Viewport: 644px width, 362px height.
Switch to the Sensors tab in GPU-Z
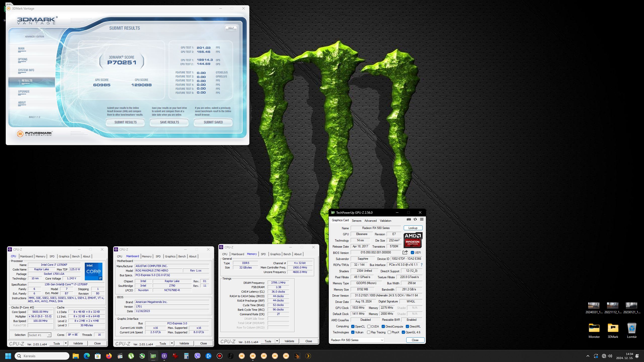356,221
